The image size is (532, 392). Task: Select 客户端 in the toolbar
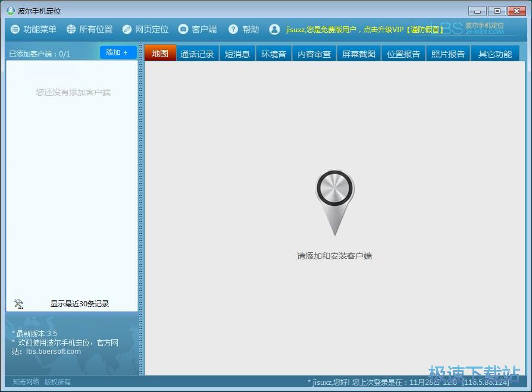[x=204, y=30]
